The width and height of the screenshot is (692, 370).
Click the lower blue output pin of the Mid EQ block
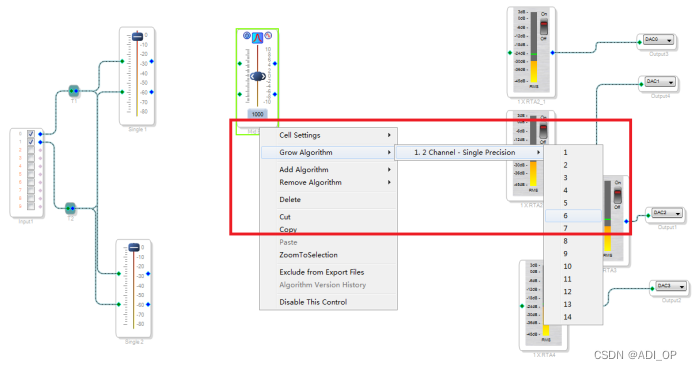tap(275, 94)
